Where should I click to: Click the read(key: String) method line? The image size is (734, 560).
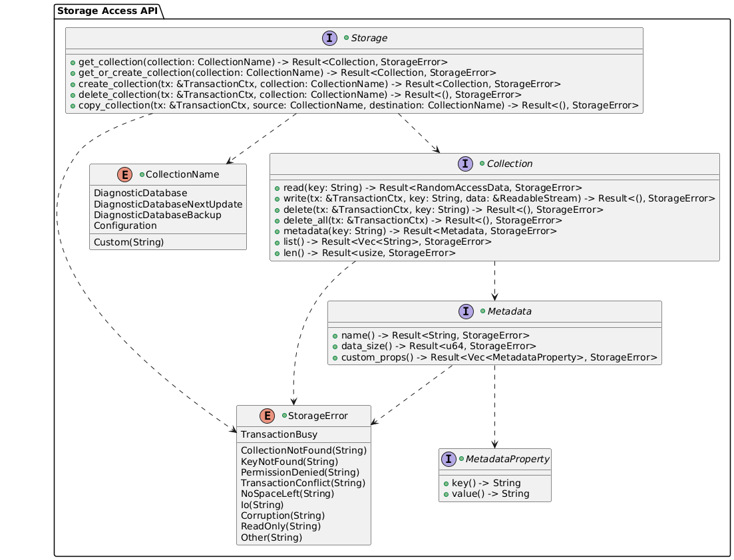click(x=433, y=188)
